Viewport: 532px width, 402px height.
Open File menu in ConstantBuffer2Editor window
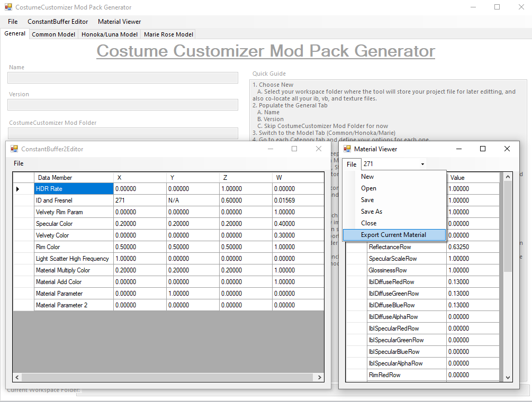coord(19,163)
